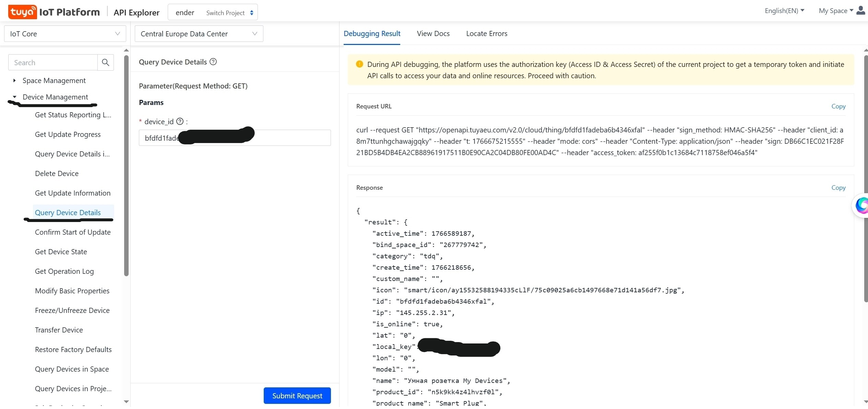Image resolution: width=868 pixels, height=409 pixels.
Task: Copy the Response content
Action: click(838, 188)
